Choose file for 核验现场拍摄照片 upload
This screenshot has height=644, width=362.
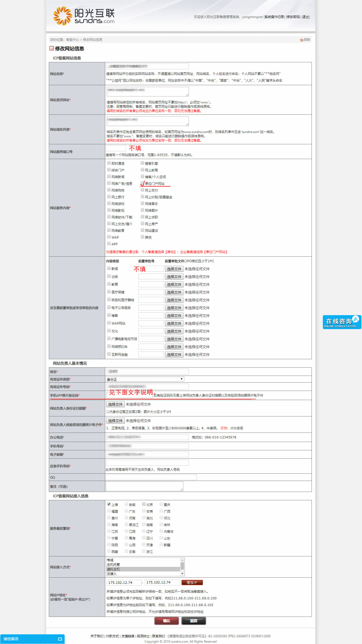pyautogui.click(x=115, y=421)
